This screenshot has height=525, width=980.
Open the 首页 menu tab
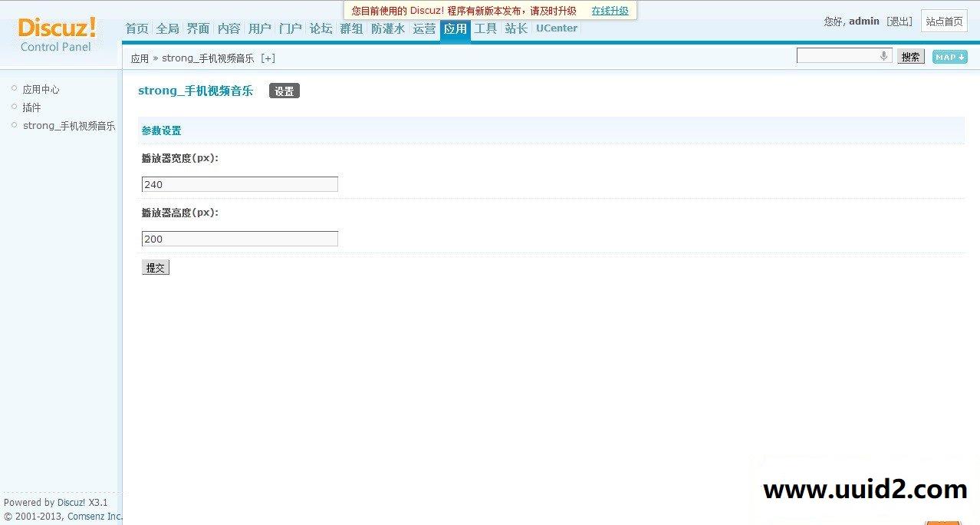[136, 28]
